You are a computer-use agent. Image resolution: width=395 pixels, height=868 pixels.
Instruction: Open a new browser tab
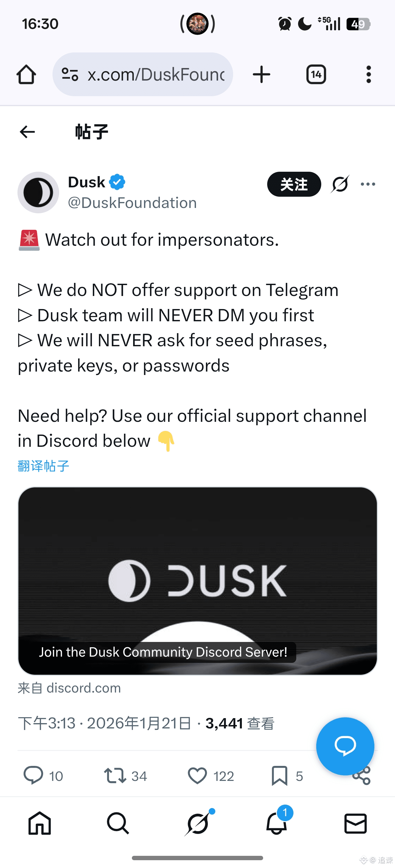[x=262, y=75]
